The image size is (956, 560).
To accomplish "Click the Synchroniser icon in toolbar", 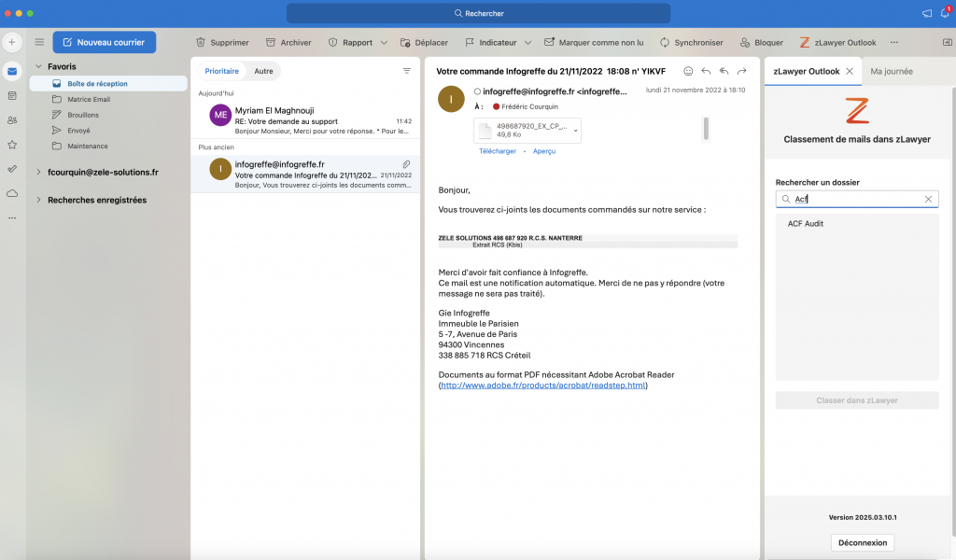I will tap(665, 43).
